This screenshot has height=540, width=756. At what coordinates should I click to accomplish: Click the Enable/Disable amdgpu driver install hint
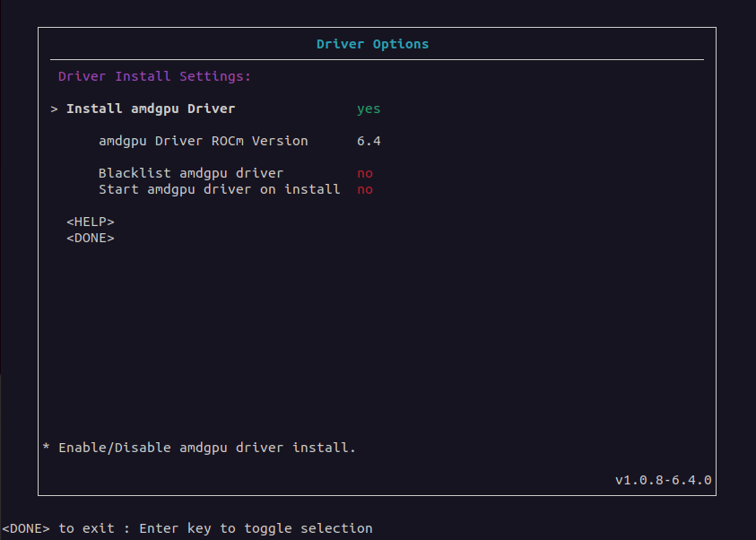(x=206, y=447)
